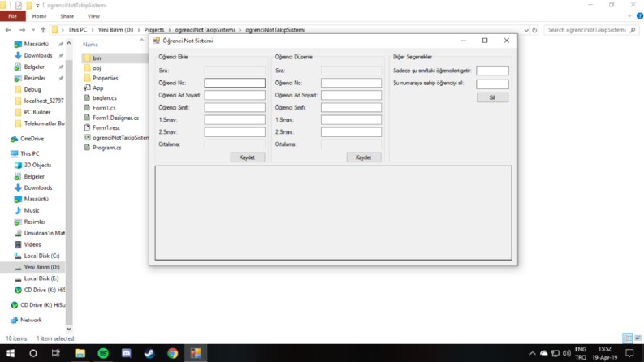Go back in File Explorer
Viewport: 644px width, 362px height.
click(x=8, y=30)
